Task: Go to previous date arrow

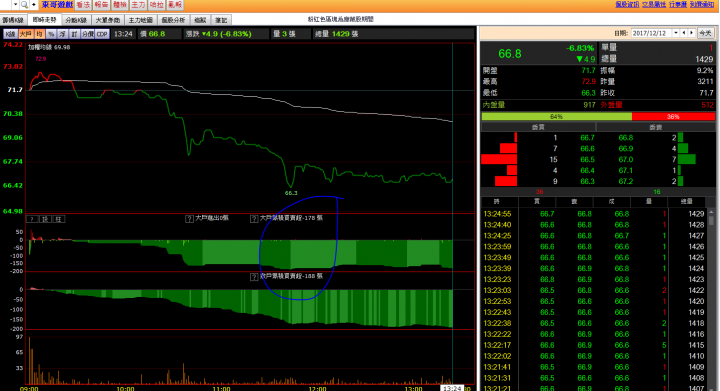Action: coord(684,33)
